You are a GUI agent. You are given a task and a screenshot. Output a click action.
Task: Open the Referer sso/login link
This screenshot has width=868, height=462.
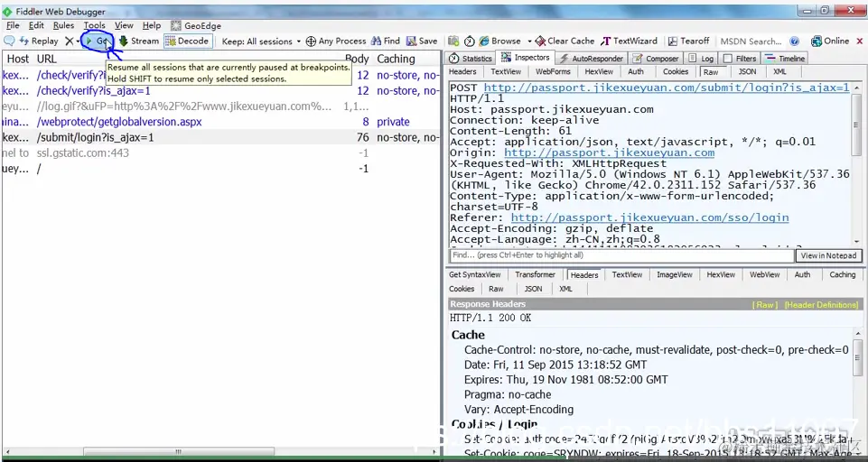pos(649,217)
